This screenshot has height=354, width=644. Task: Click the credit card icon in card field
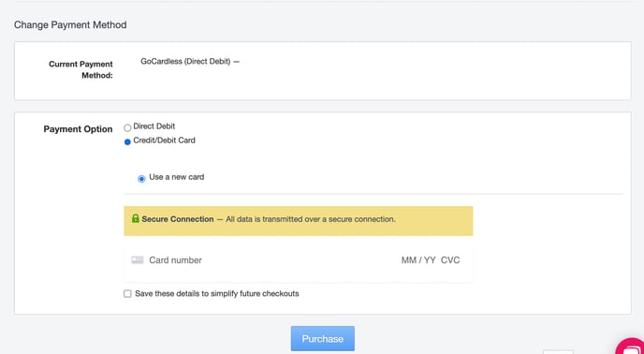(x=138, y=259)
